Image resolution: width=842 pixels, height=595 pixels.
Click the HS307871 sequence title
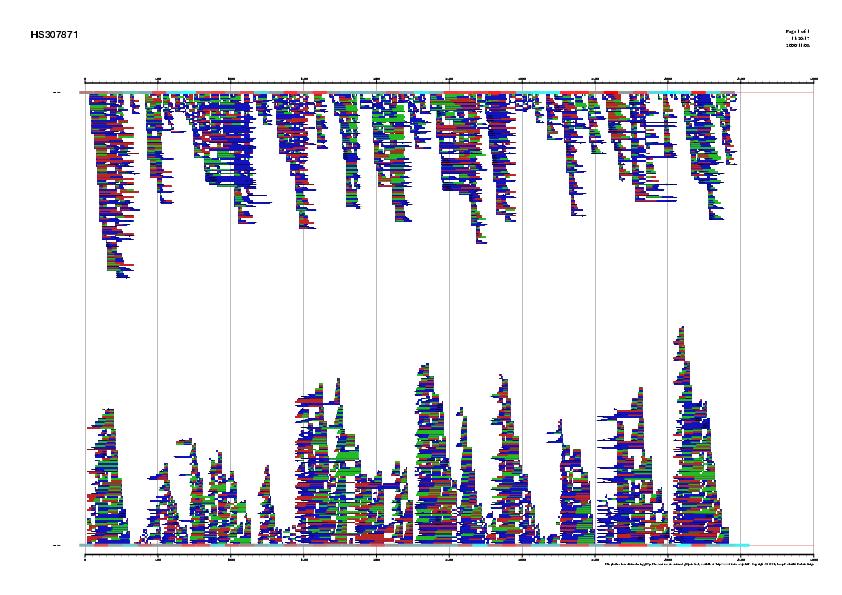coord(54,35)
